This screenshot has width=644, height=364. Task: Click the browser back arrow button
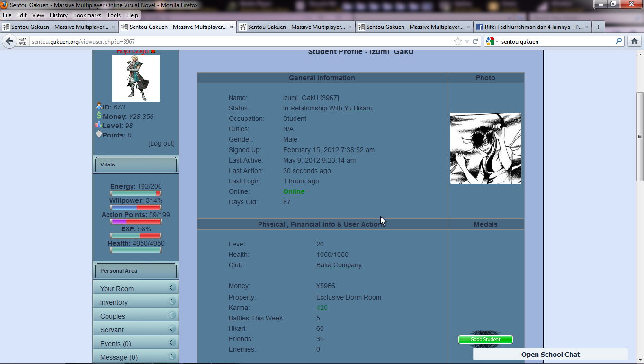[x=9, y=41]
